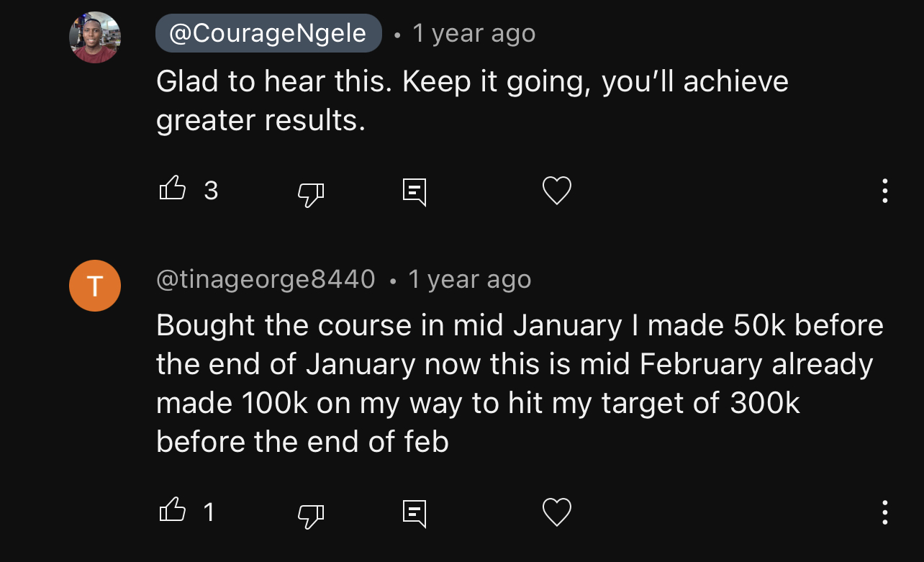Screen dimensions: 924x562
Task: Click the like count 1
Action: coord(209,512)
